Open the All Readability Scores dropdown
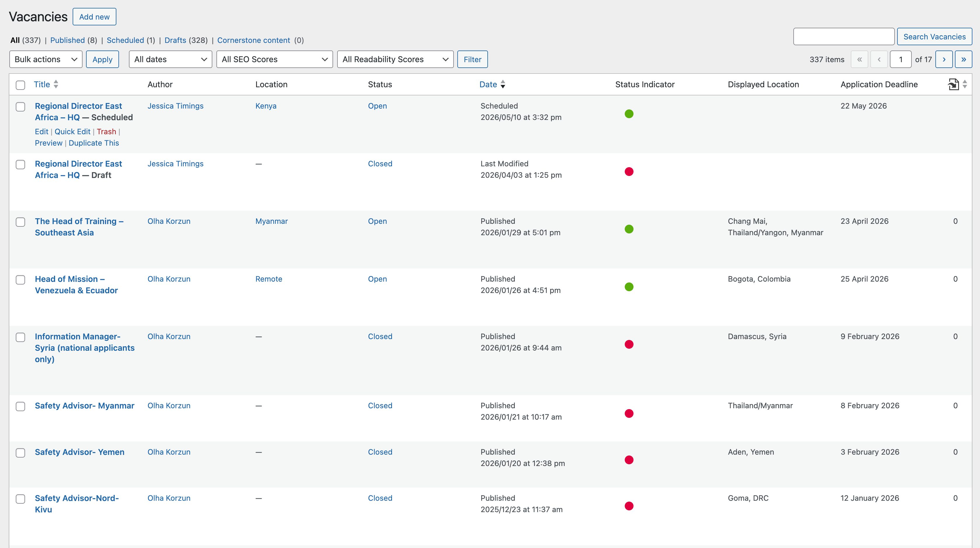The image size is (980, 548). pos(395,59)
